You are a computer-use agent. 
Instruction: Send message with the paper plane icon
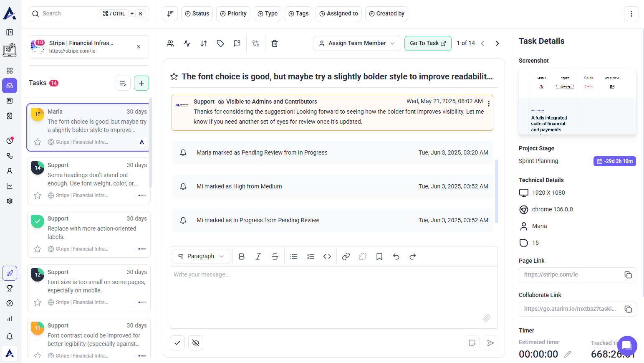coord(490,343)
